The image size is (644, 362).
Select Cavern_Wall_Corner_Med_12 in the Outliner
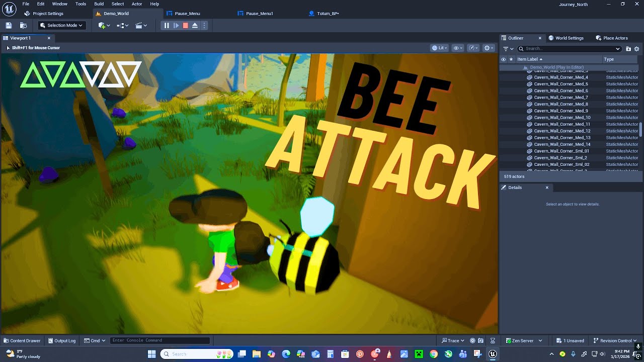click(x=562, y=131)
